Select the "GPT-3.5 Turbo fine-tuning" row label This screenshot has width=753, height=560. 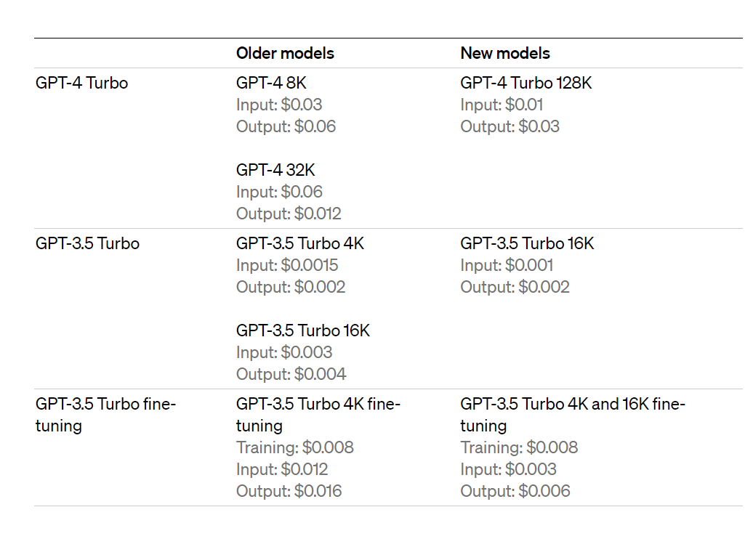pyautogui.click(x=105, y=414)
